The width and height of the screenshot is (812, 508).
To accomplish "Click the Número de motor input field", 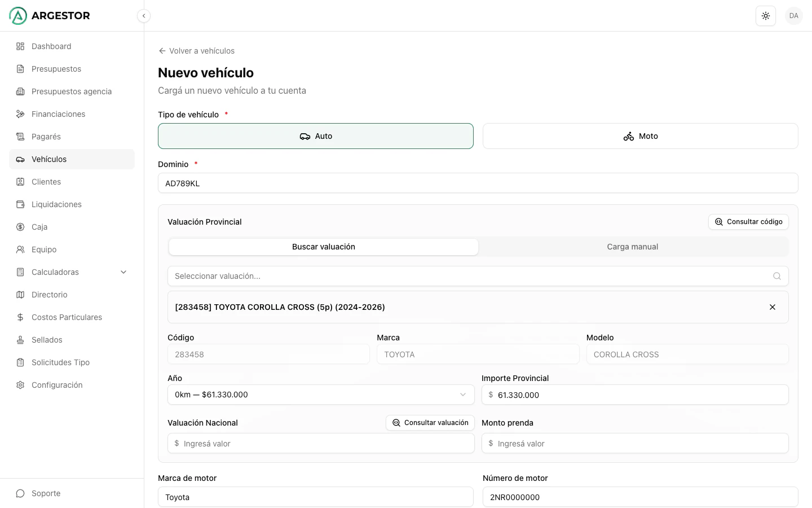I will tap(641, 497).
